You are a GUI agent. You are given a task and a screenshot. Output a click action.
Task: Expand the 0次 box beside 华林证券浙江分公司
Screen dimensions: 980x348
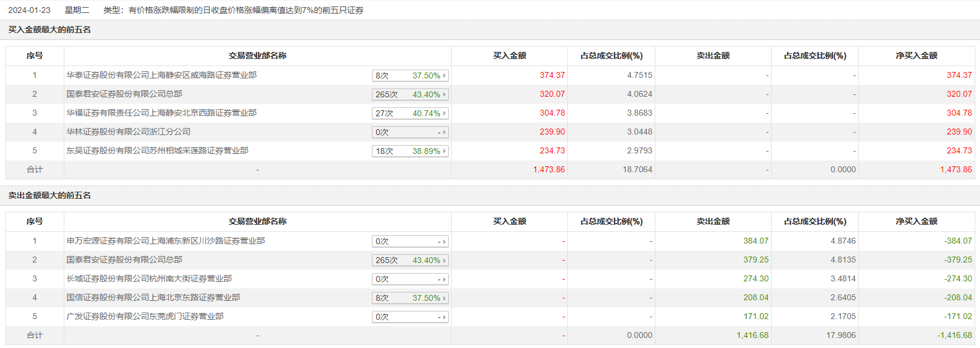(410, 132)
